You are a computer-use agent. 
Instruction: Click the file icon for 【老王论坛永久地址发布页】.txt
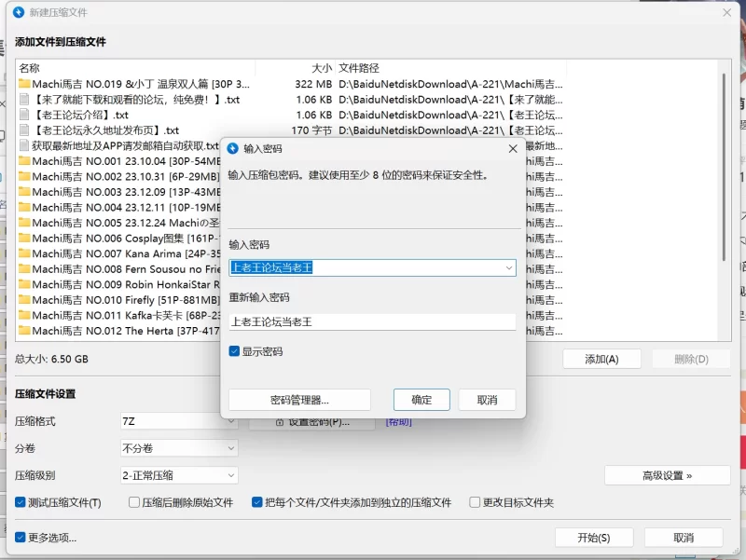click(25, 130)
